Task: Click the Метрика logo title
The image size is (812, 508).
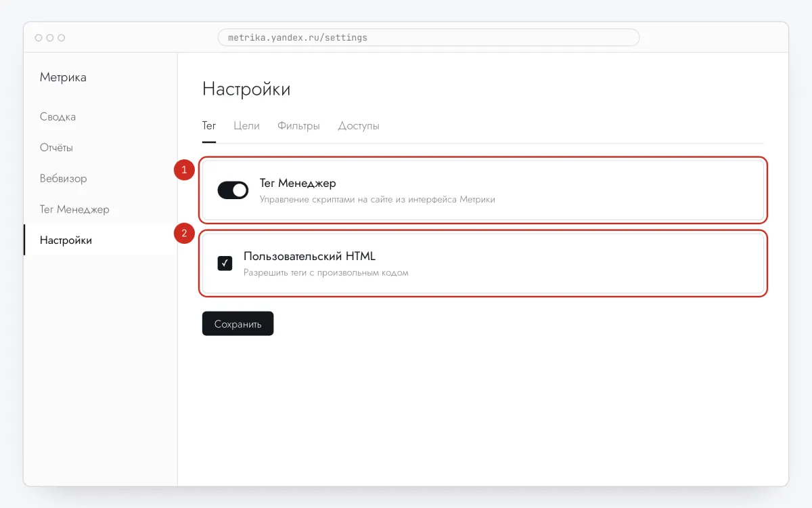Action: 63,77
